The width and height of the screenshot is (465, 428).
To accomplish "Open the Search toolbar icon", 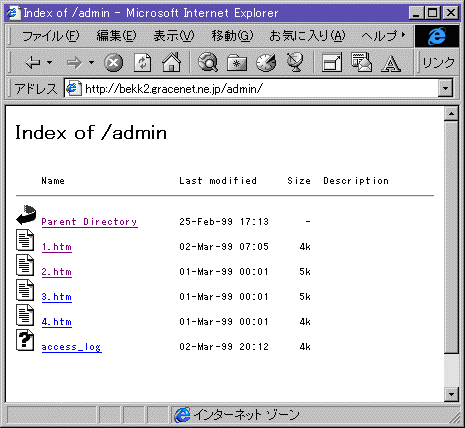I will [208, 62].
